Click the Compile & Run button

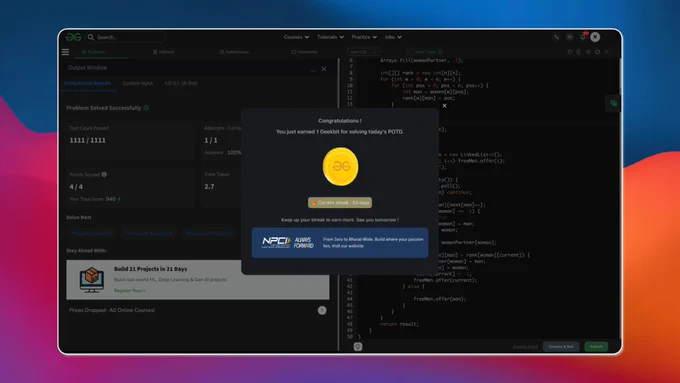click(561, 347)
